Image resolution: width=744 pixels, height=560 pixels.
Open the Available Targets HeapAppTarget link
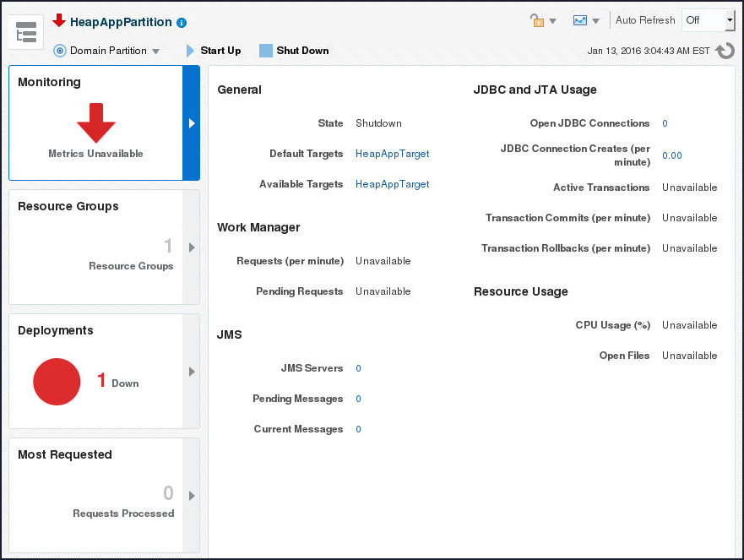click(x=392, y=184)
